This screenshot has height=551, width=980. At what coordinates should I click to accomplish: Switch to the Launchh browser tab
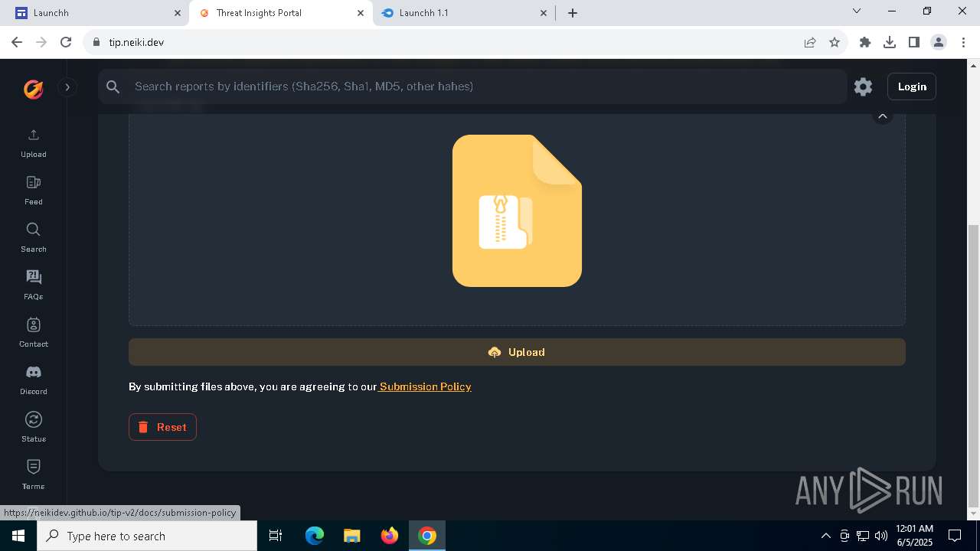[96, 13]
